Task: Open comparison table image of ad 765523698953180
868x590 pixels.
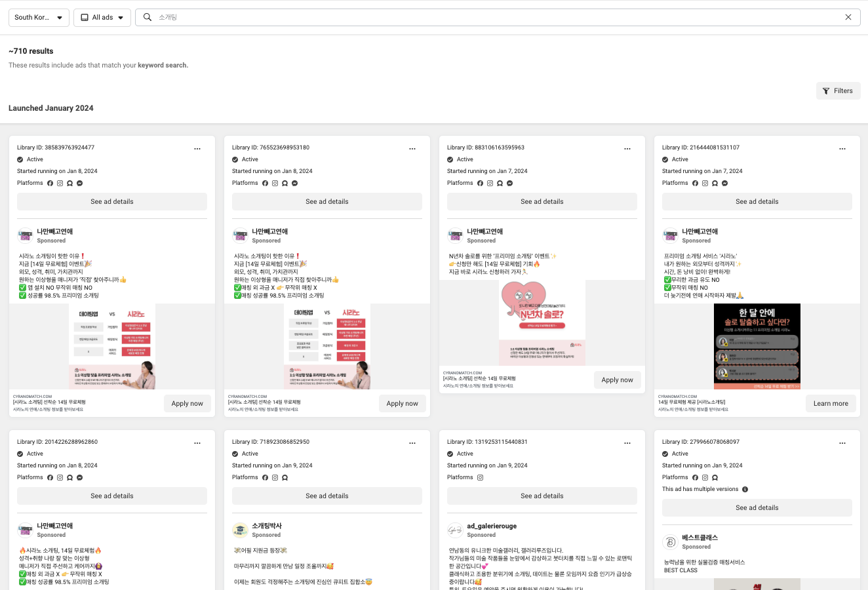Action: coord(327,347)
